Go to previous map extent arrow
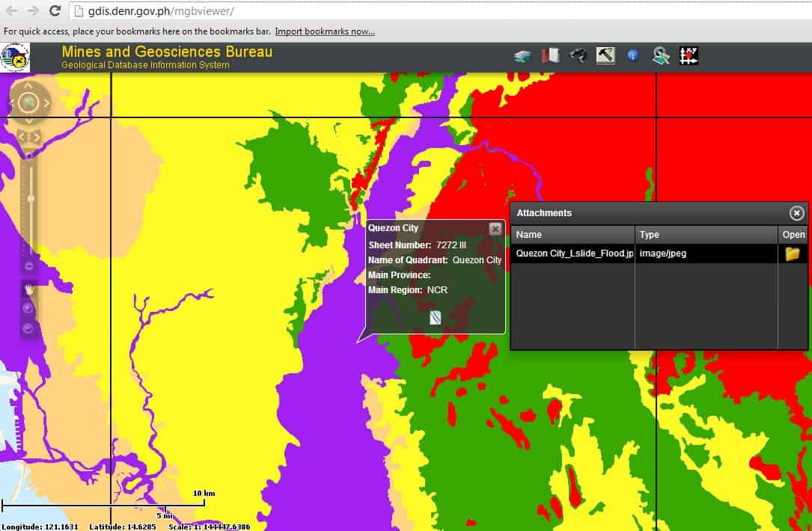 (x=22, y=136)
